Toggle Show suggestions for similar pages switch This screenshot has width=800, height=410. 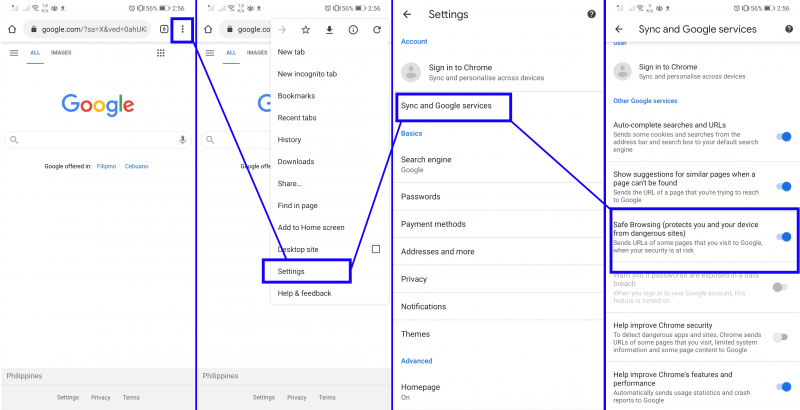point(783,187)
